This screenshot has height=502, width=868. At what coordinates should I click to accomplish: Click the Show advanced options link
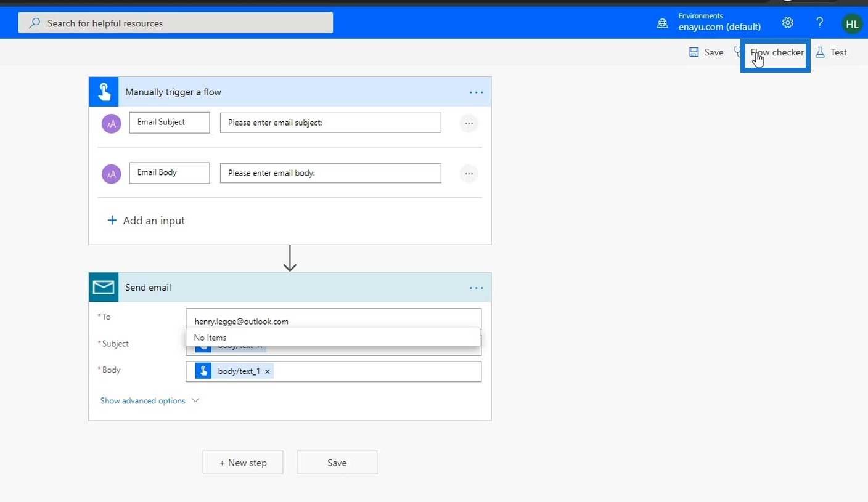pyautogui.click(x=143, y=400)
